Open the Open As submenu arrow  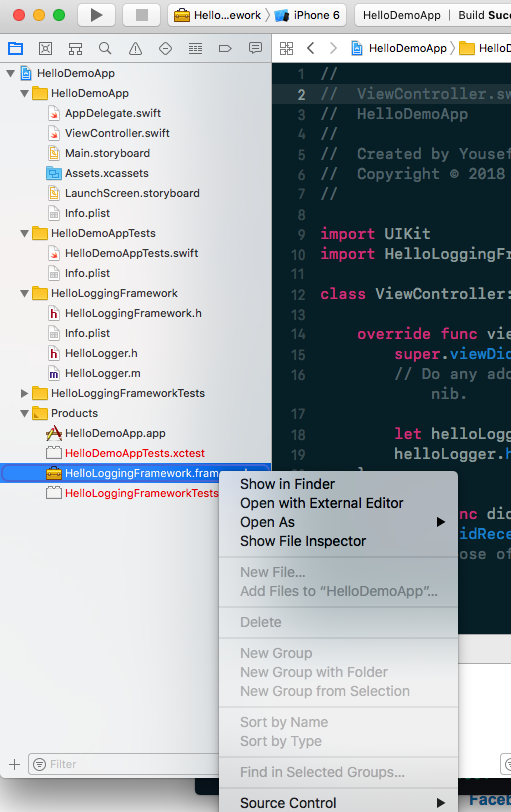tap(441, 522)
